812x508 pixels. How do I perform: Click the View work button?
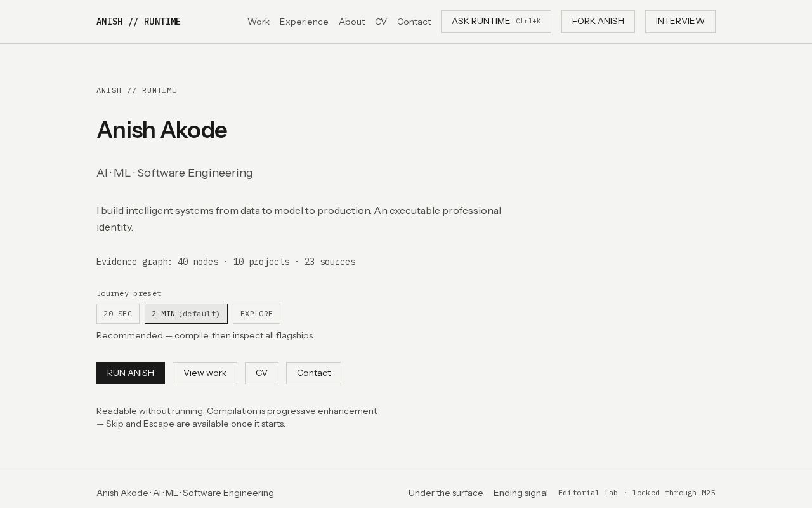coord(205,373)
